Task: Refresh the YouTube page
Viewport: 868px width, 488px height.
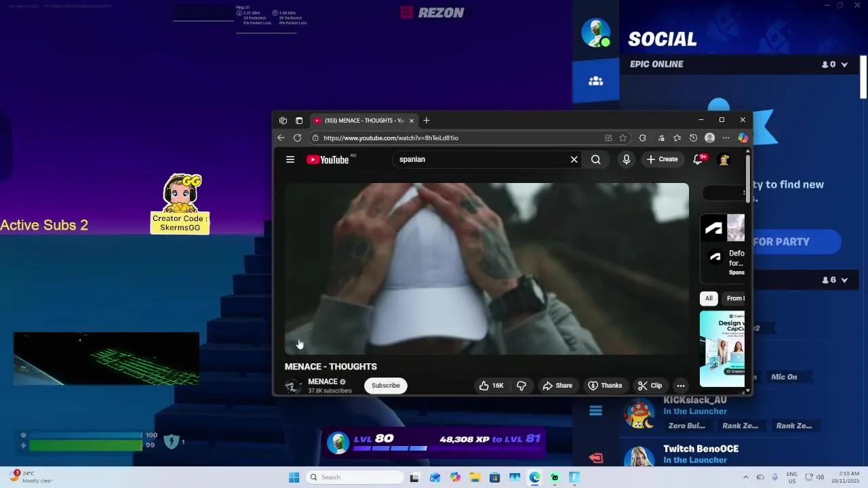Action: [297, 138]
